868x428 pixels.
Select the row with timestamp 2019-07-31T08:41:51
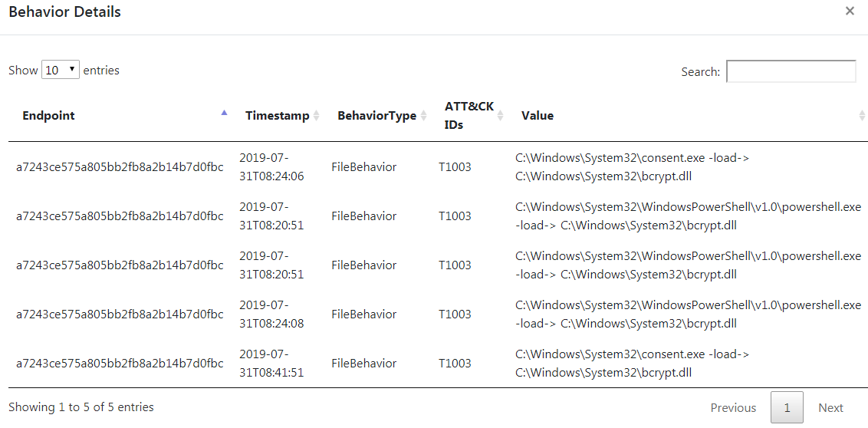(x=434, y=364)
